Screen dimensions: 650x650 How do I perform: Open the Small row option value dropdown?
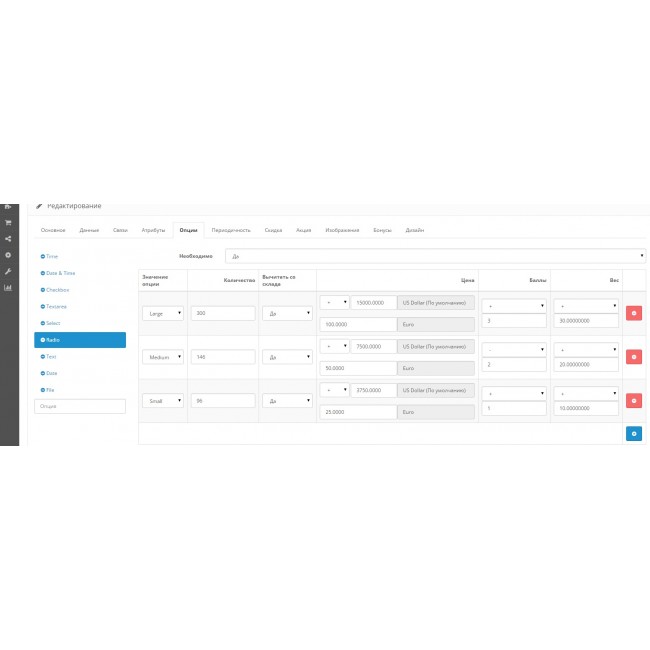tap(163, 400)
